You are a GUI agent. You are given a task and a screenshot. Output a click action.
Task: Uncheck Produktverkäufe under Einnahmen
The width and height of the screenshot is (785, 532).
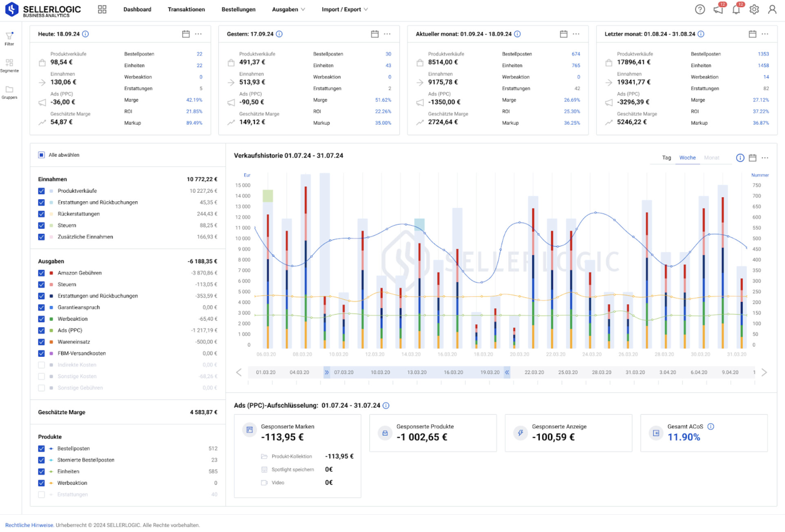(x=41, y=191)
